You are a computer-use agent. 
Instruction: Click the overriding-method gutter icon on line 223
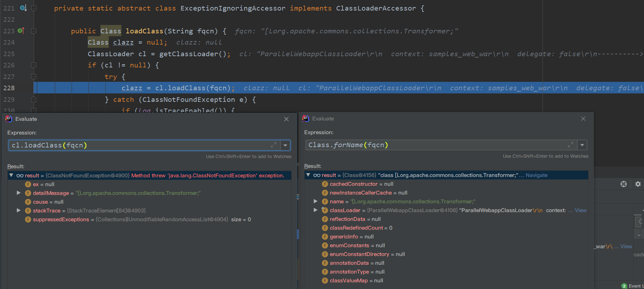tap(21, 31)
